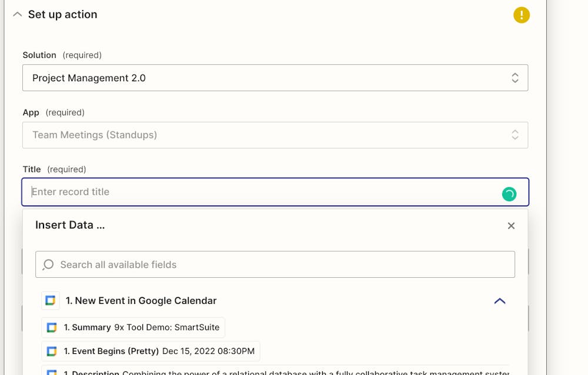Click the calendar icon on the Summary pill

coord(52,327)
